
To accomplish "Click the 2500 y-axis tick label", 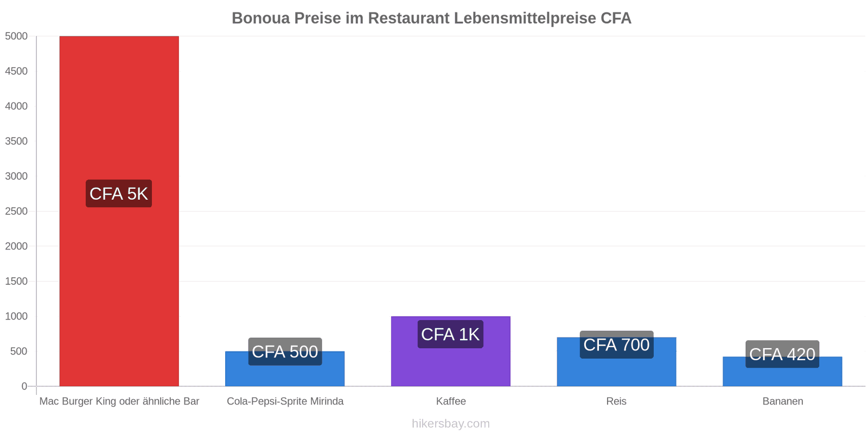I will tap(16, 211).
